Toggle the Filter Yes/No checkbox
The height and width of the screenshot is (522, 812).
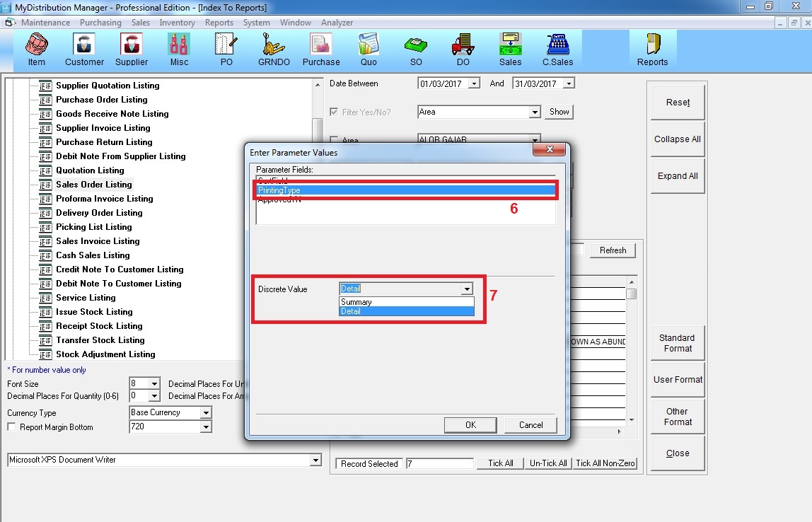click(335, 112)
